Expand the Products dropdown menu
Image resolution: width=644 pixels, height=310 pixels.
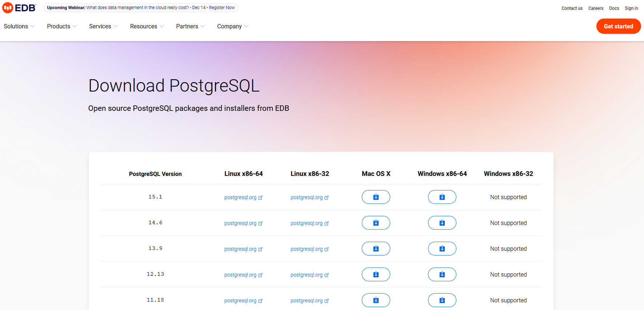(x=62, y=26)
